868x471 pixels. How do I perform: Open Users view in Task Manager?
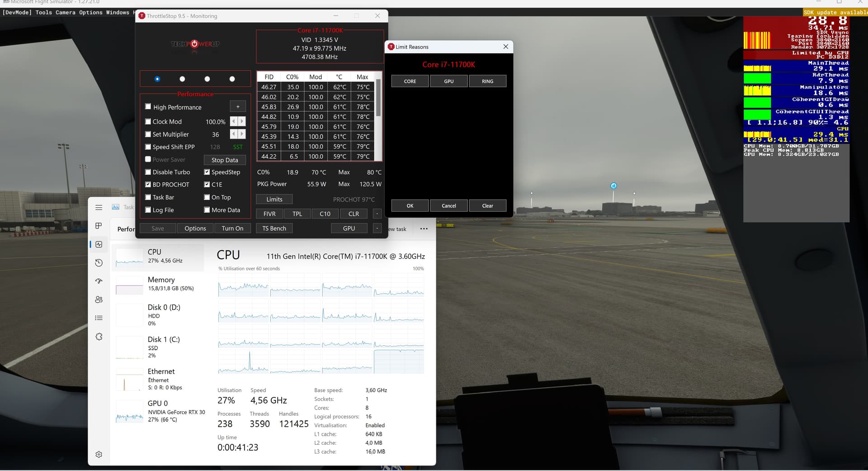click(x=99, y=299)
